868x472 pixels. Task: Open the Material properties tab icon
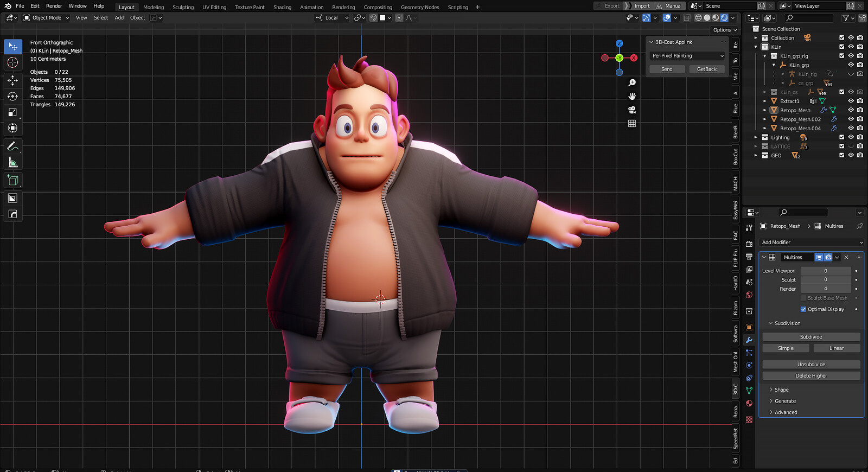(749, 404)
